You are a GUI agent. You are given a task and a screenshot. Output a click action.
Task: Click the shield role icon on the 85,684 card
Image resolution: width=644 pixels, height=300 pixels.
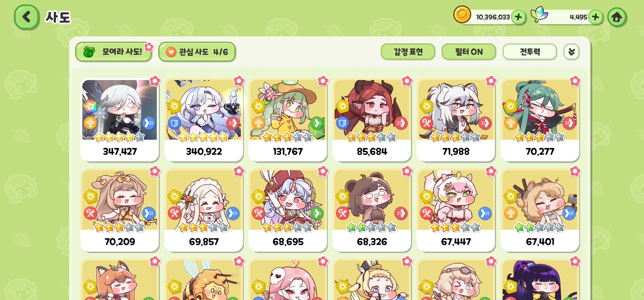(x=342, y=123)
